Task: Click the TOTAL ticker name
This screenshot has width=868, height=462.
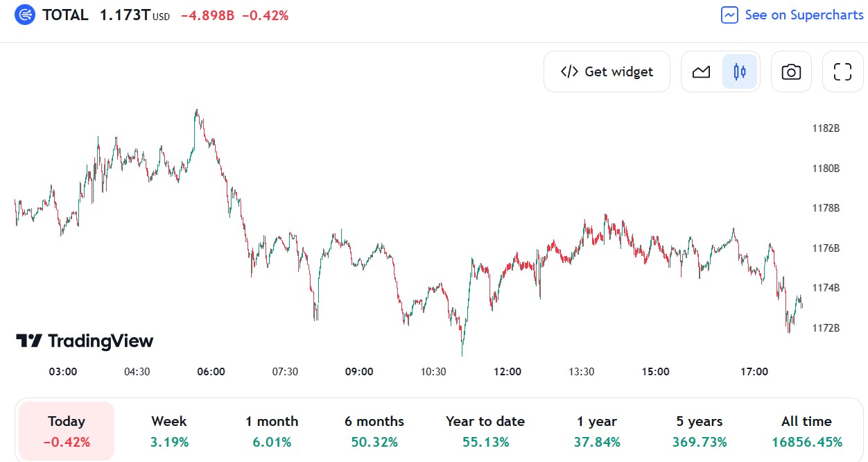Action: tap(65, 15)
